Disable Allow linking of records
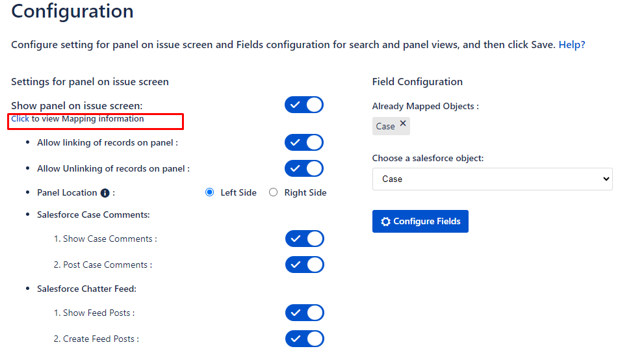Image resolution: width=620 pixels, height=364 pixels. pyautogui.click(x=304, y=142)
